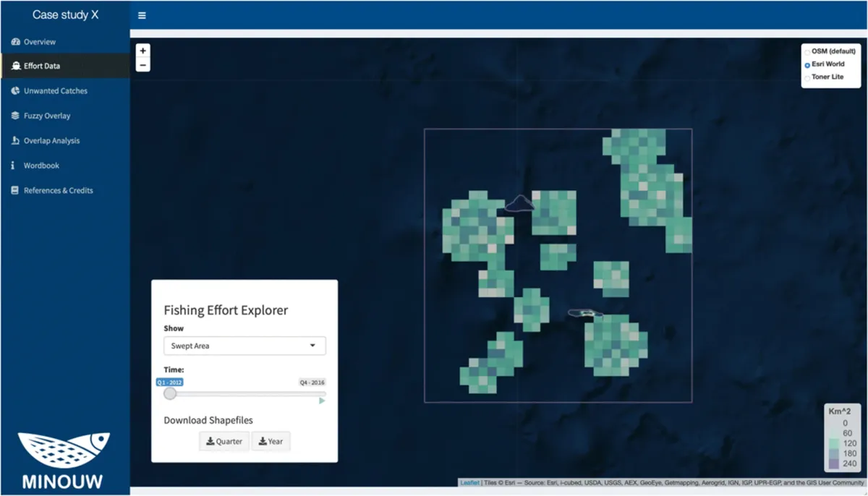Screen dimensions: 868x496
Task: Open the Overview menu item
Action: 65,42
